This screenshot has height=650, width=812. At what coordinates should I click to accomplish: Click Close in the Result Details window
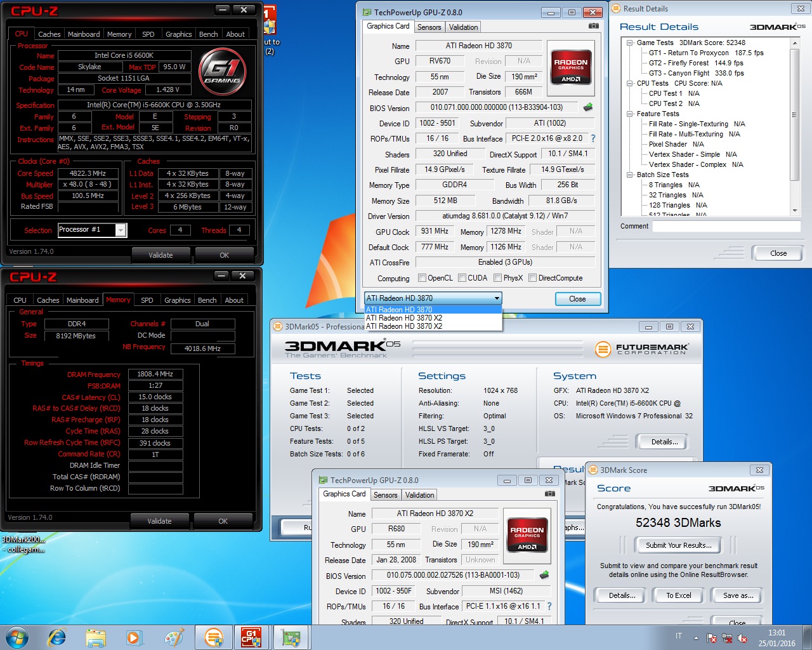click(x=778, y=253)
